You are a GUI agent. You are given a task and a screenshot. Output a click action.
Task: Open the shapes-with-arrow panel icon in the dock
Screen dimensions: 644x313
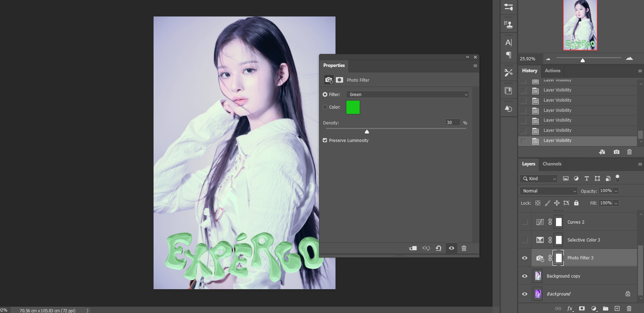(x=508, y=109)
